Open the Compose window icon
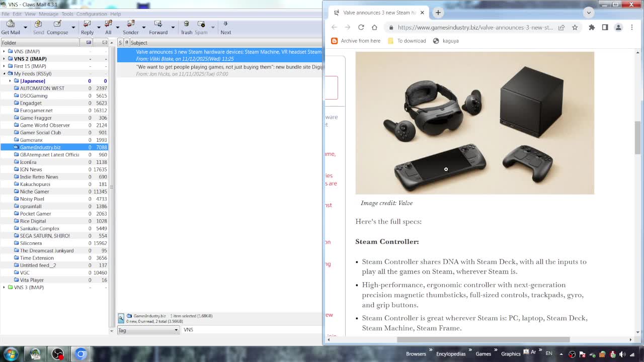Image resolution: width=644 pixels, height=362 pixels. click(57, 25)
